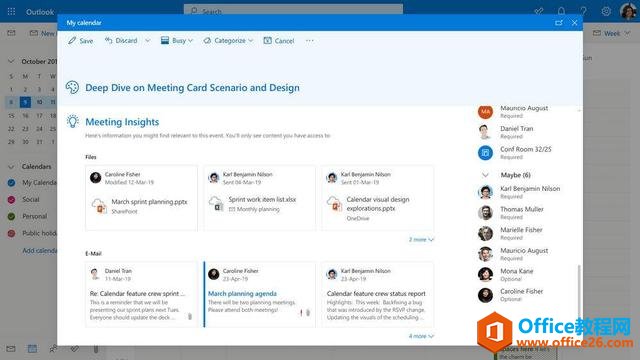Open the Busy status dropdown
The width and height of the screenshot is (640, 360).
(177, 40)
